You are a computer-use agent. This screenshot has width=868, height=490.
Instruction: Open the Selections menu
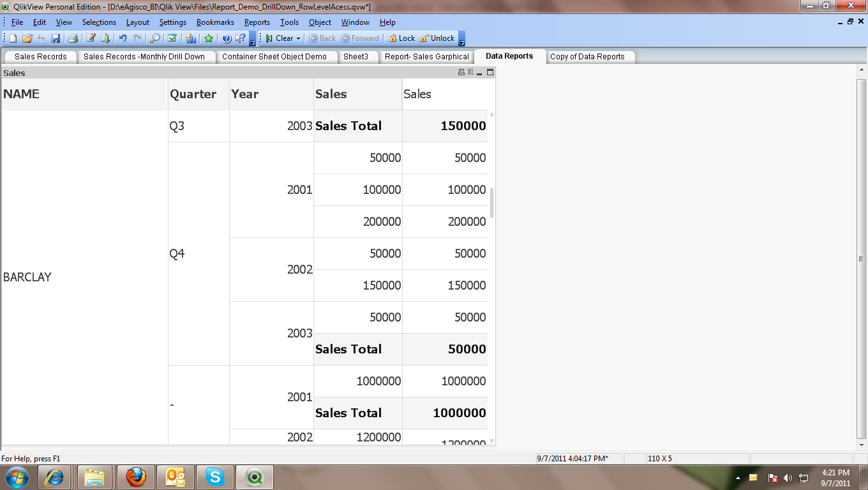point(99,22)
